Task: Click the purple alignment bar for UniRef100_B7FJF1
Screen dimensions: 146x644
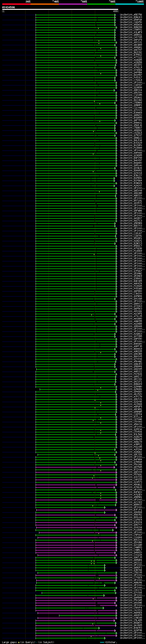Action: click(x=77, y=510)
